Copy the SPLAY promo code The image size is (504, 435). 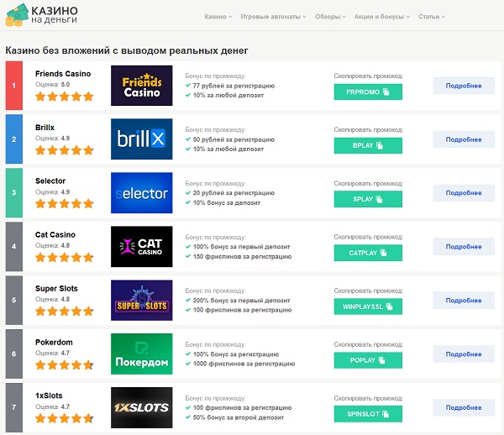368,199
